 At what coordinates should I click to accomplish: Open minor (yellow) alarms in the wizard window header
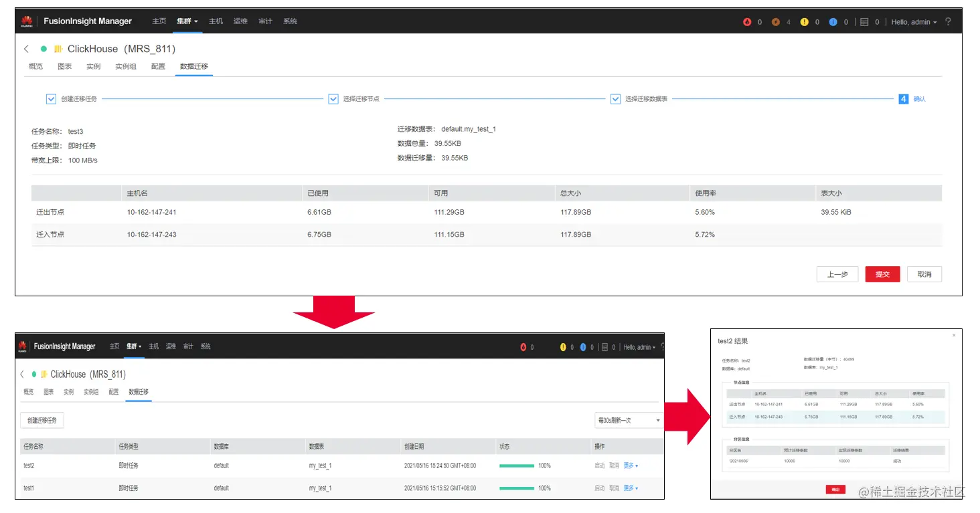pos(805,22)
